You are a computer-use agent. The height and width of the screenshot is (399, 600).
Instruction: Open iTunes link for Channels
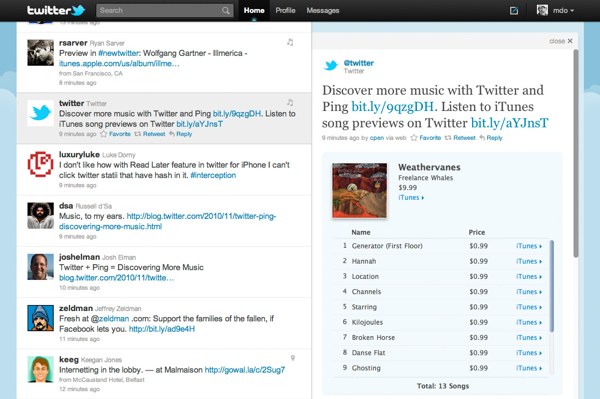click(529, 292)
